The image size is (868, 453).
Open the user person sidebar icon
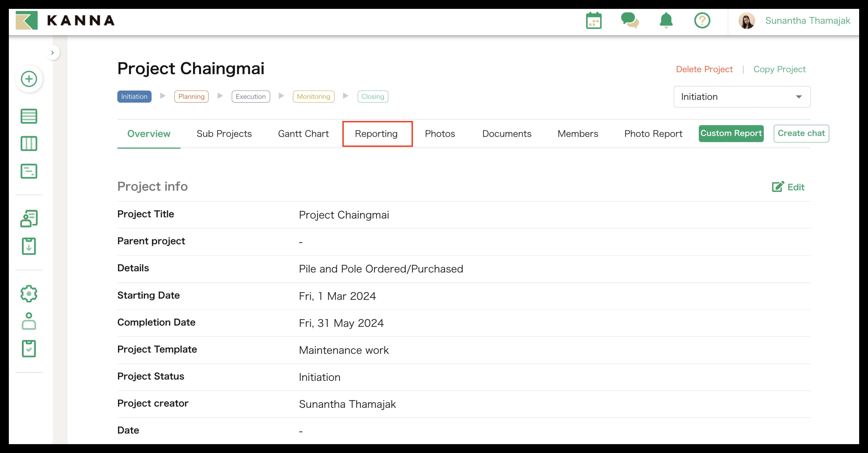pos(29,321)
